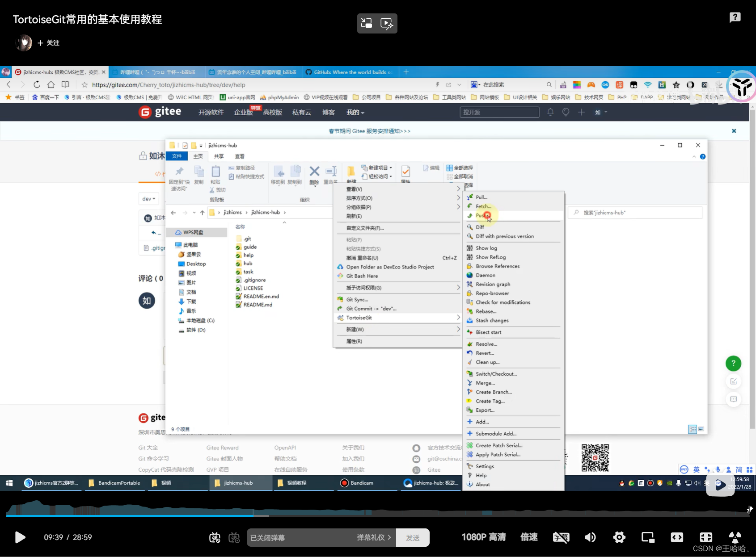Open 倍速 playback speed menu
The height and width of the screenshot is (557, 756).
pyautogui.click(x=529, y=537)
